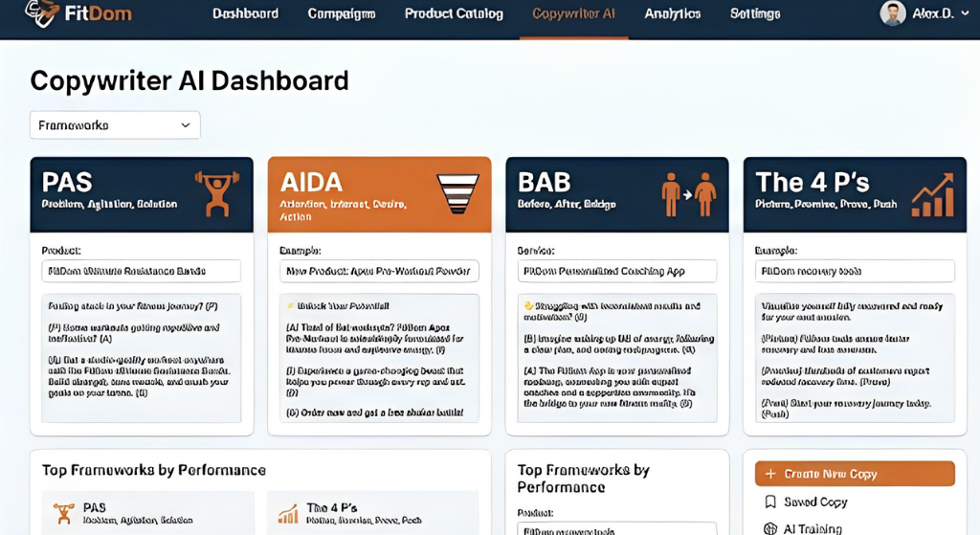Click the Create New Copy button
Screen dimensions: 980x535
855,474
